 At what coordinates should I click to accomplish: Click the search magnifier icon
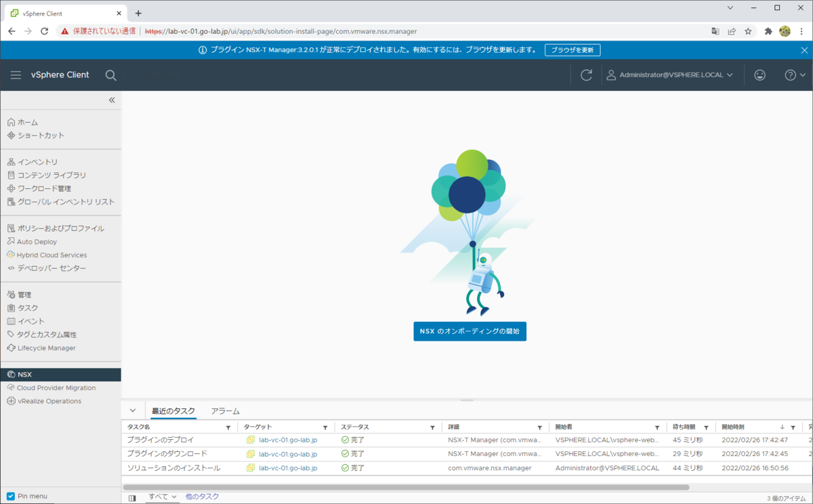point(111,75)
